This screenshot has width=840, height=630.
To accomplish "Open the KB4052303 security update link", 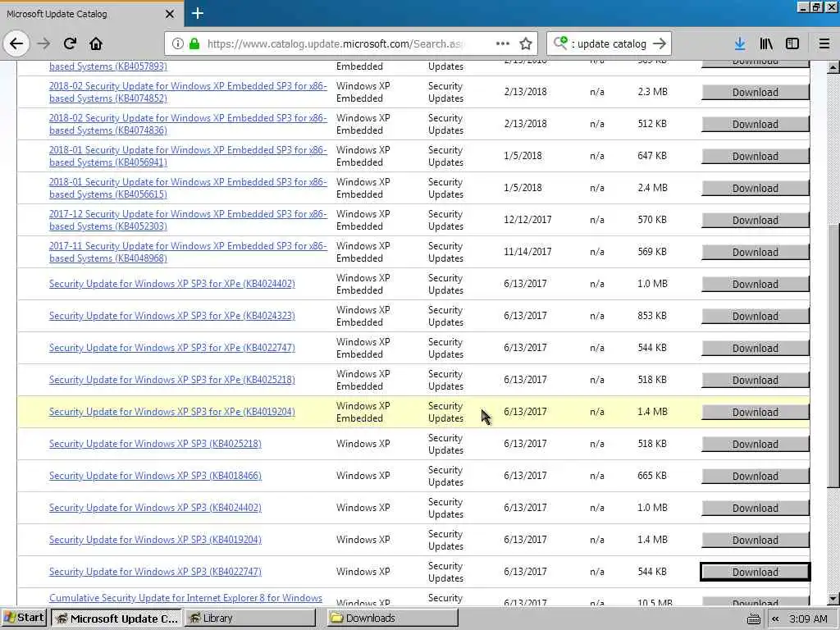I will [x=188, y=220].
